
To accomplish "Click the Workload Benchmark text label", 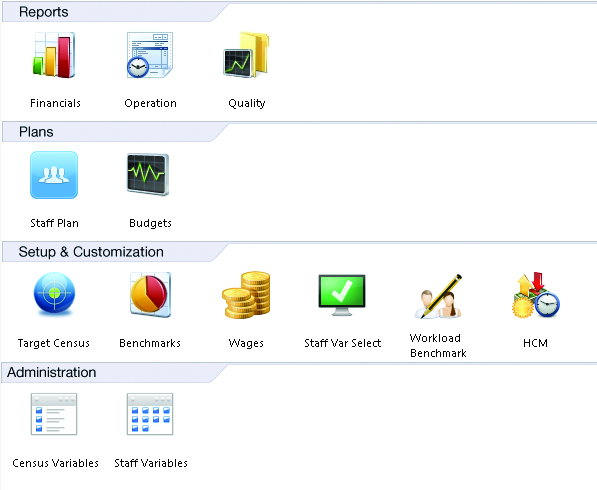I will [438, 346].
